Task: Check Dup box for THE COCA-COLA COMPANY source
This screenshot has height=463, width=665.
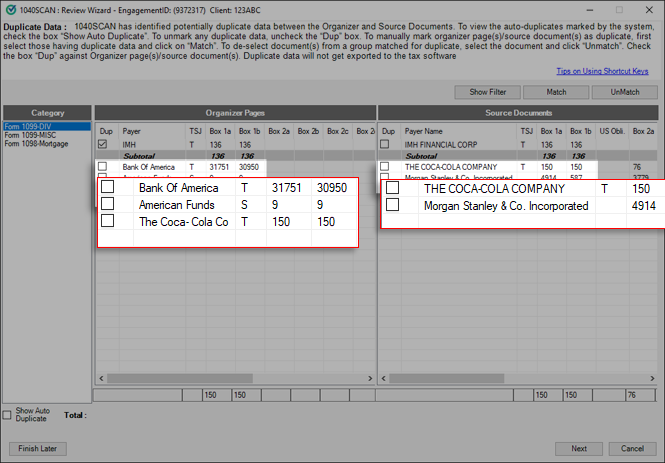Action: 392,188
